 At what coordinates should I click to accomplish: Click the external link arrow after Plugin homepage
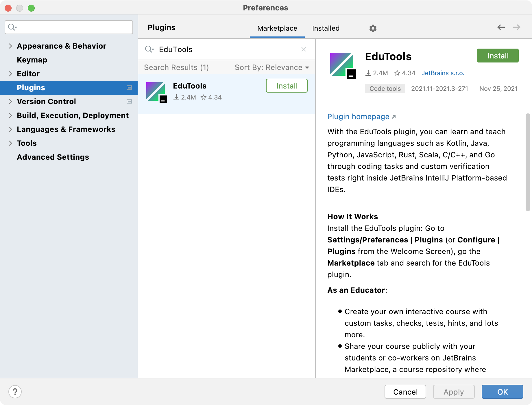[394, 117]
